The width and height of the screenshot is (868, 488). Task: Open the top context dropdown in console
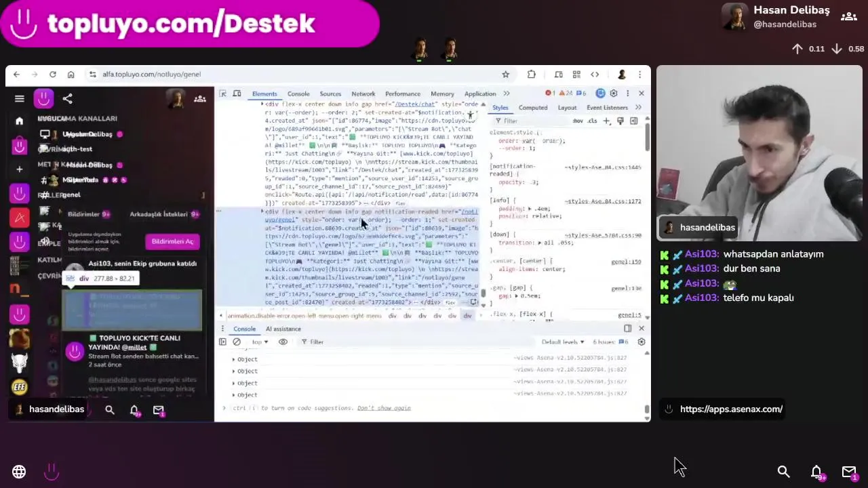click(260, 342)
